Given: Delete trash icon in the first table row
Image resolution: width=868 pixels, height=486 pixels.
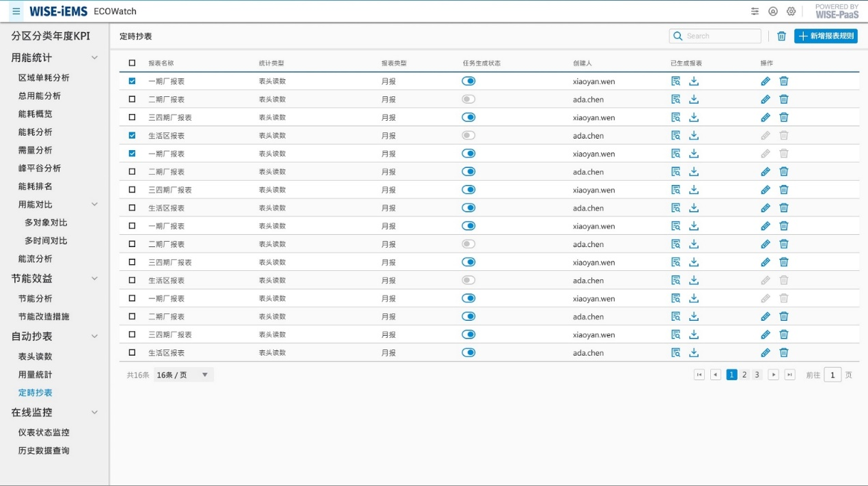Looking at the screenshot, I should coord(784,81).
